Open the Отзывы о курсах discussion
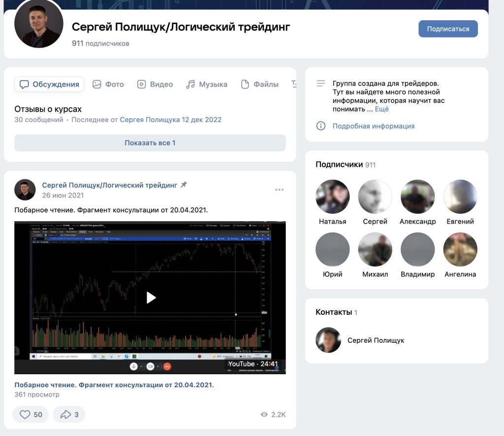 click(48, 109)
